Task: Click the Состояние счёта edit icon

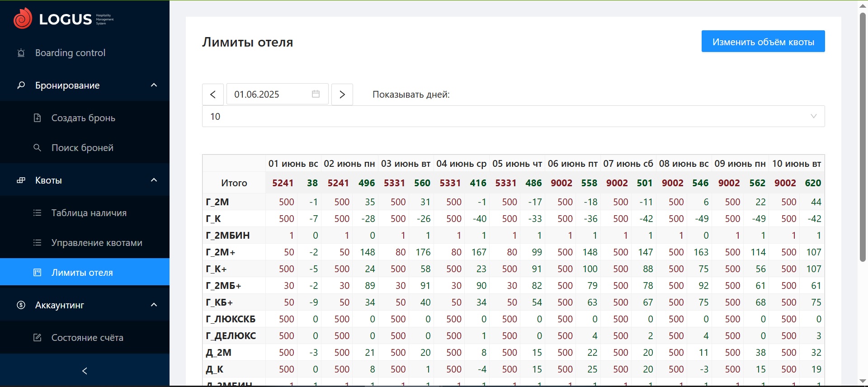Action: pos(38,338)
